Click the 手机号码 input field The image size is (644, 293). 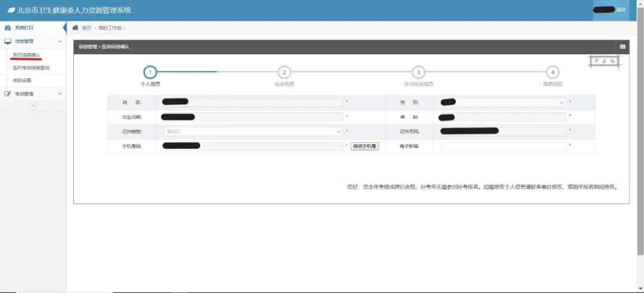(x=253, y=146)
